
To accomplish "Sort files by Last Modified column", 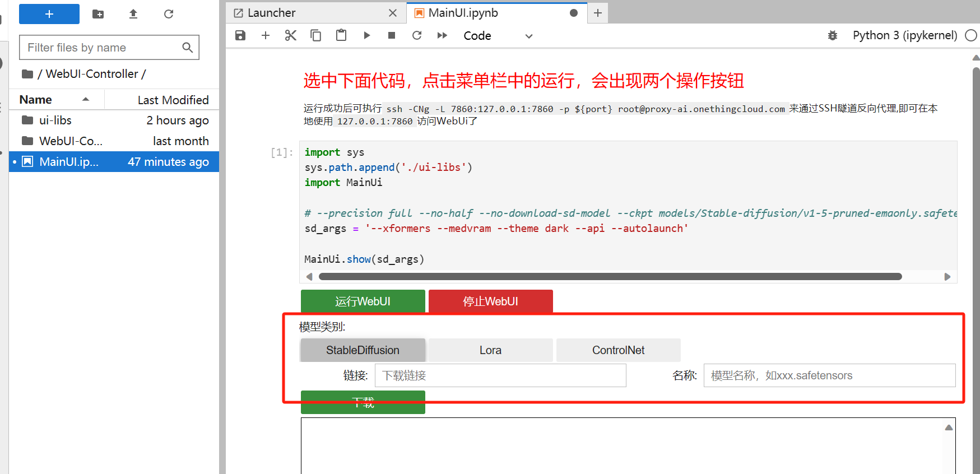I will pos(162,100).
